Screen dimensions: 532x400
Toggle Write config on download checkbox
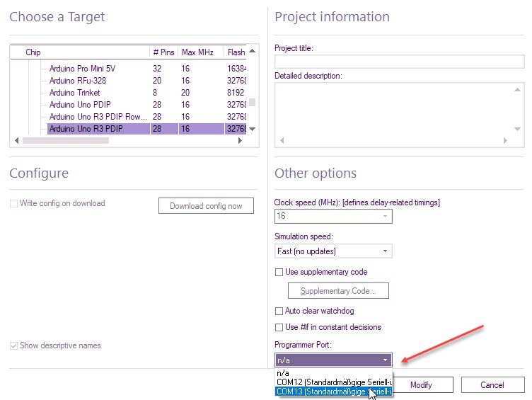tap(13, 203)
